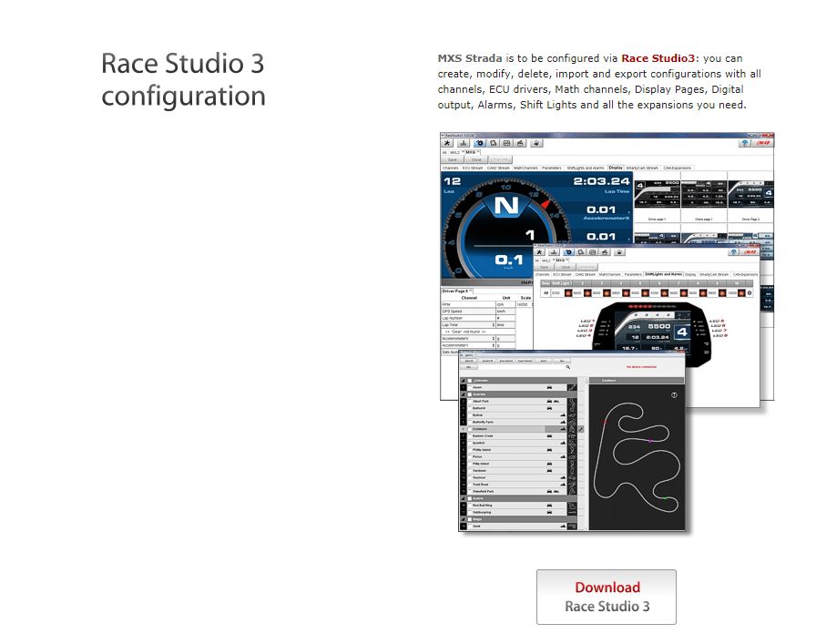Switch to ECU Stream tab in back window
This screenshot has height=644, width=826.
[473, 169]
